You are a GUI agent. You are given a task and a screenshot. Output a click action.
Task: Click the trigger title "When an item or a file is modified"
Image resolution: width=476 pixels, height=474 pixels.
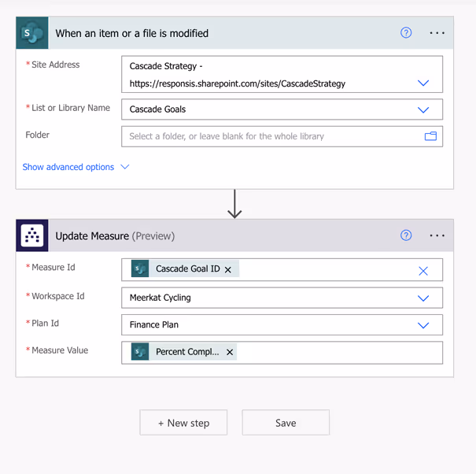pos(131,33)
